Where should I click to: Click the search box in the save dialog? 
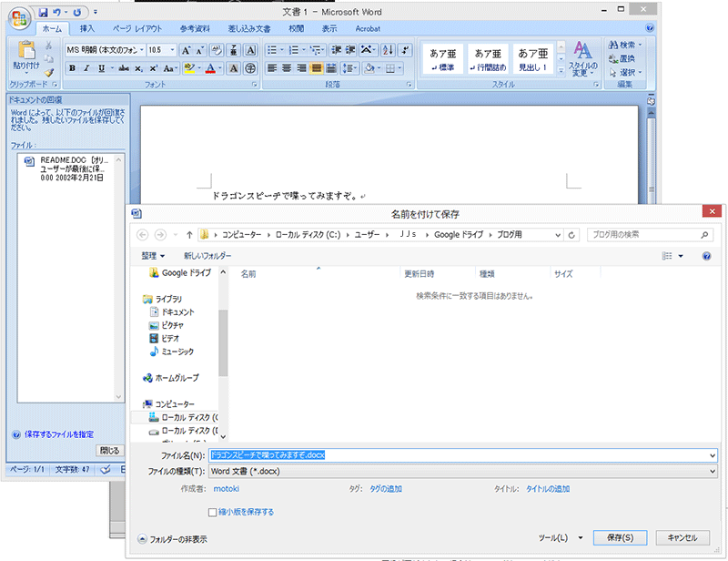650,235
